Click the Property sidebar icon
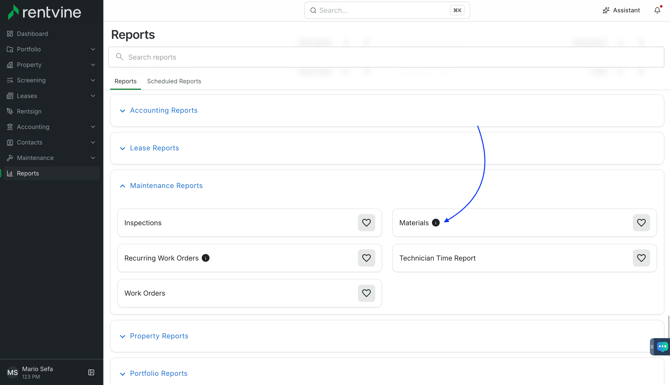Image resolution: width=670 pixels, height=385 pixels. 10,65
